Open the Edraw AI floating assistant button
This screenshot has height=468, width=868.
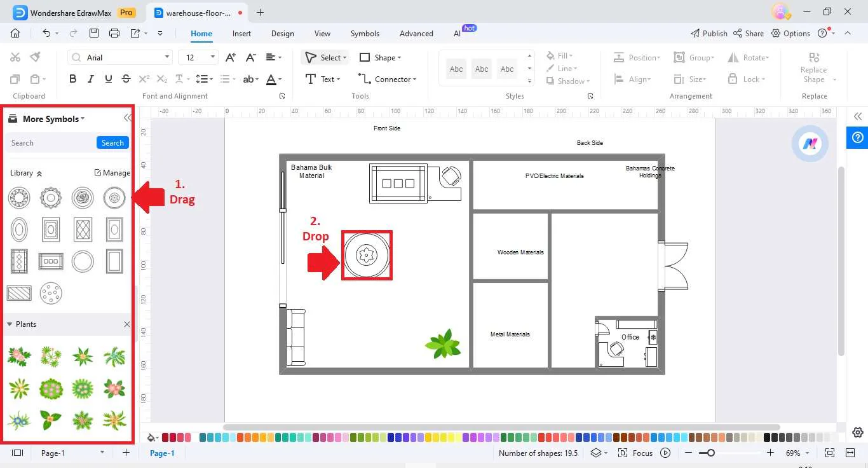810,144
